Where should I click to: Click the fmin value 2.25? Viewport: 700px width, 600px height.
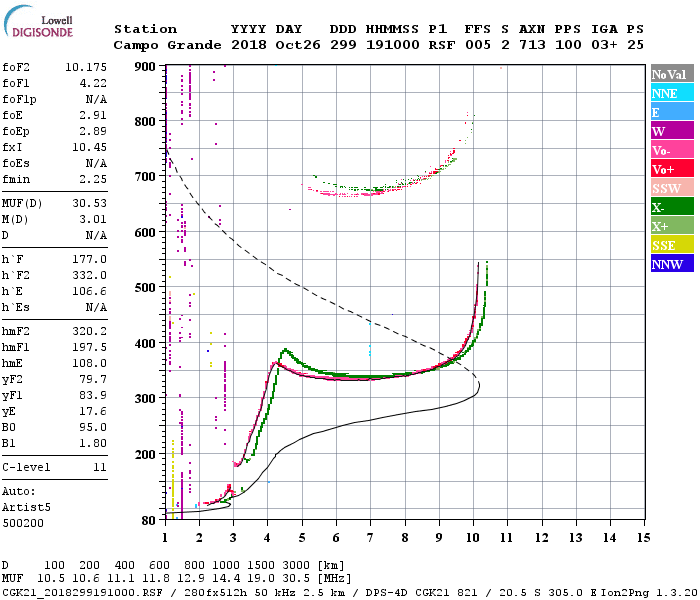[93, 179]
